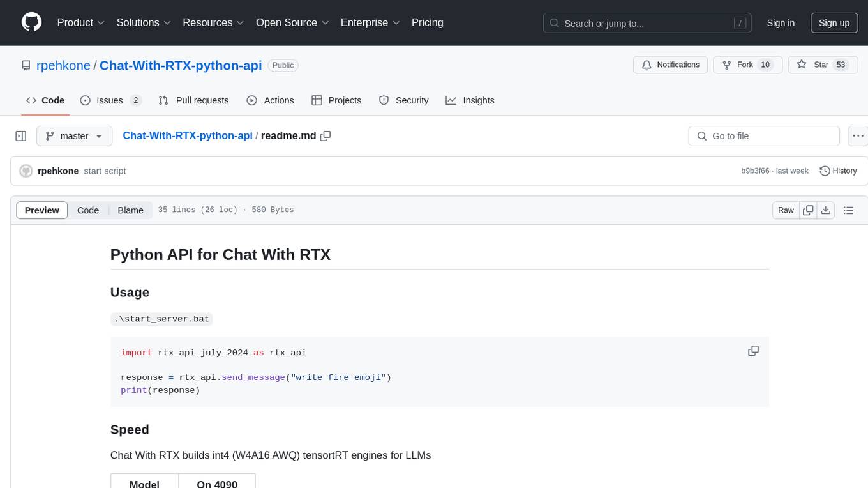
Task: Open the Chat-With-RTX-python-api repository title
Action: [181, 65]
